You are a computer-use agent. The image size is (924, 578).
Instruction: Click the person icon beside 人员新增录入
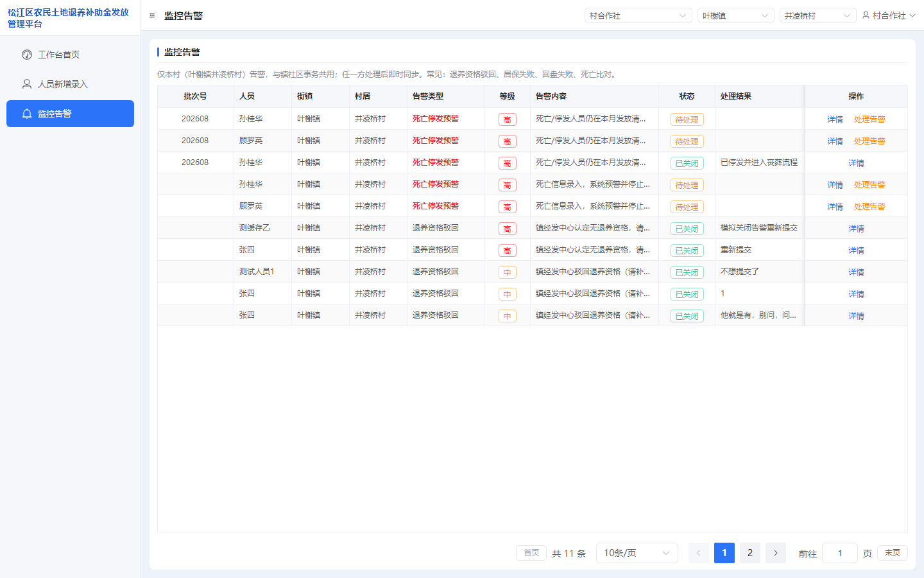27,84
